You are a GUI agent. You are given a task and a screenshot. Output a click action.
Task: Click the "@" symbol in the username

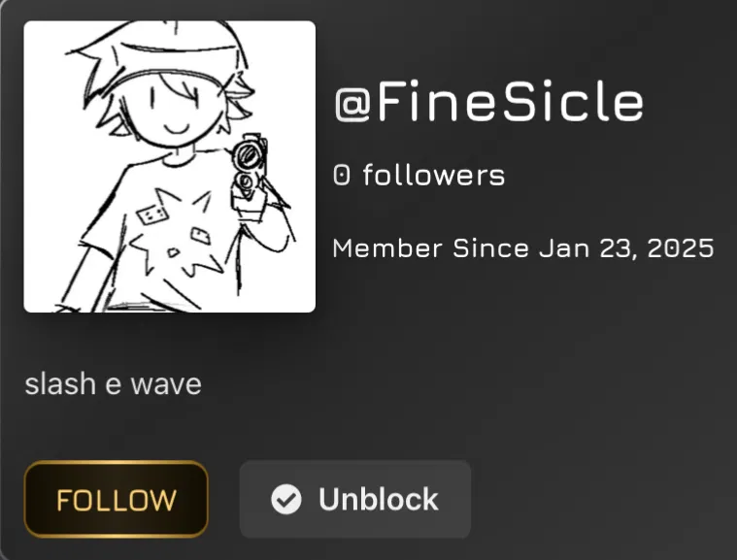click(350, 104)
